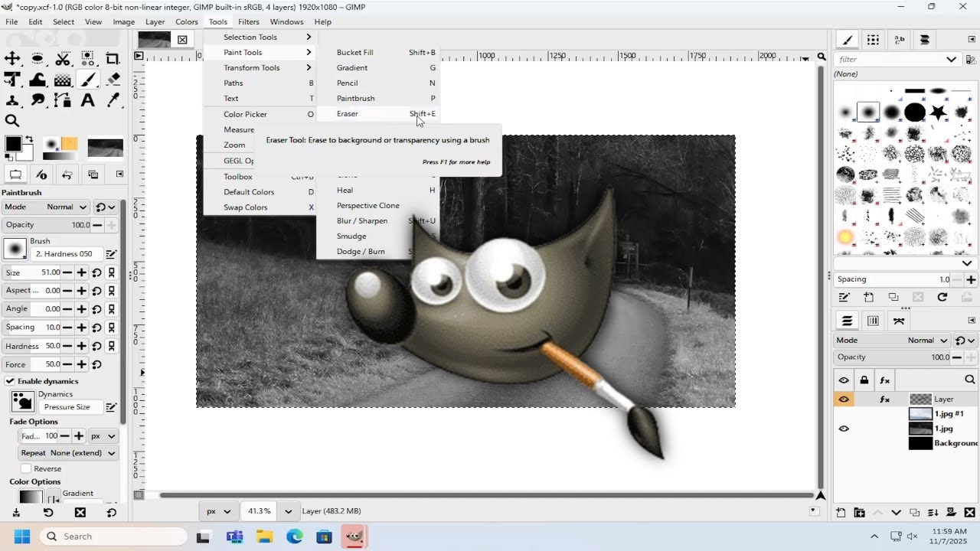Reset Size to brush default
This screenshot has width=980, height=551.
coord(96,272)
